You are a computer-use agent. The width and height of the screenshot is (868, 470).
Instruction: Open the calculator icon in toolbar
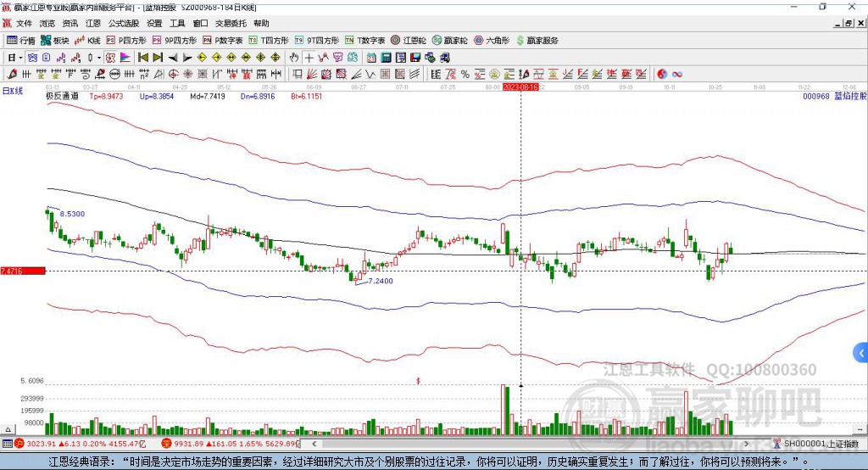click(387, 57)
